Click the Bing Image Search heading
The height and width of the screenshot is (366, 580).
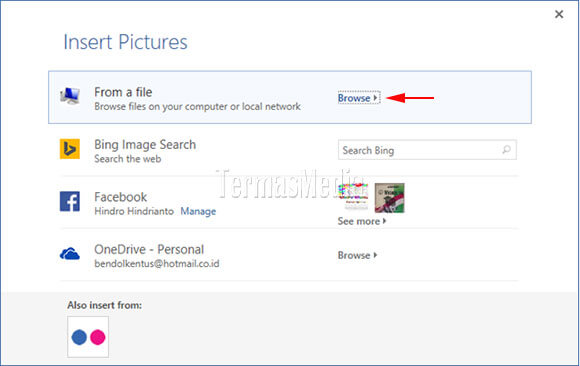click(145, 145)
